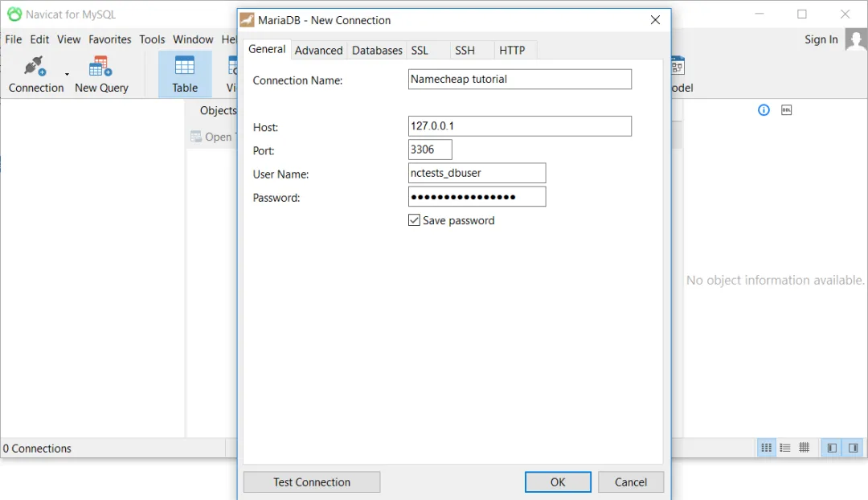Close the New Connection dialog

656,20
